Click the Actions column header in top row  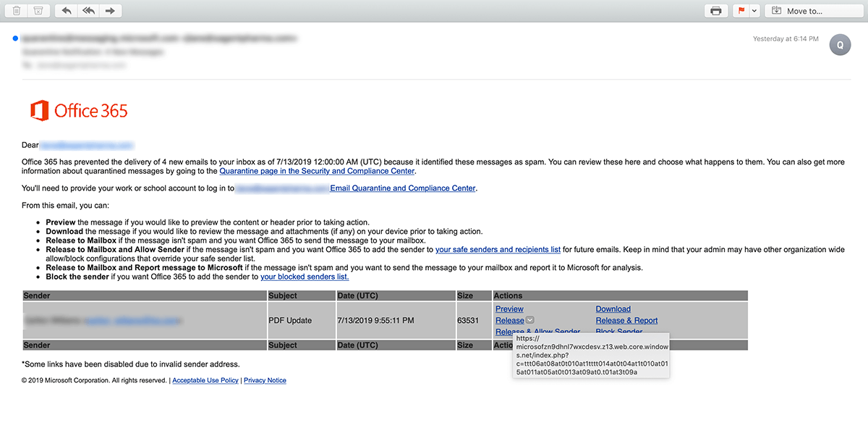[620, 295]
